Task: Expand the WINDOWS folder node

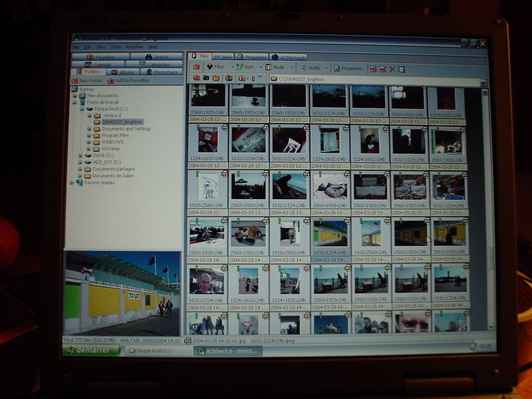Action: tap(89, 142)
